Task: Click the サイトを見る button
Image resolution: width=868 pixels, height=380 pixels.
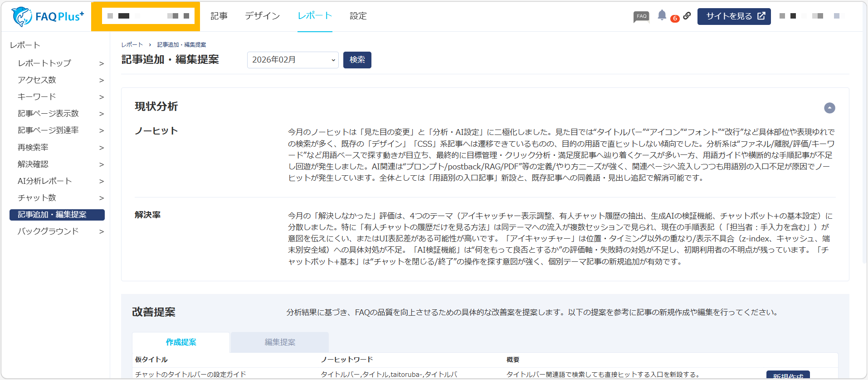Action: [734, 16]
